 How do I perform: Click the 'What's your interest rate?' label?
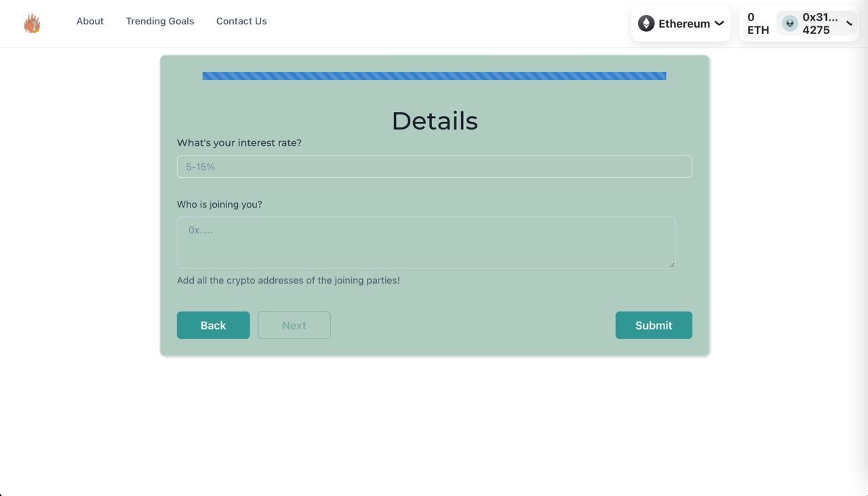239,142
